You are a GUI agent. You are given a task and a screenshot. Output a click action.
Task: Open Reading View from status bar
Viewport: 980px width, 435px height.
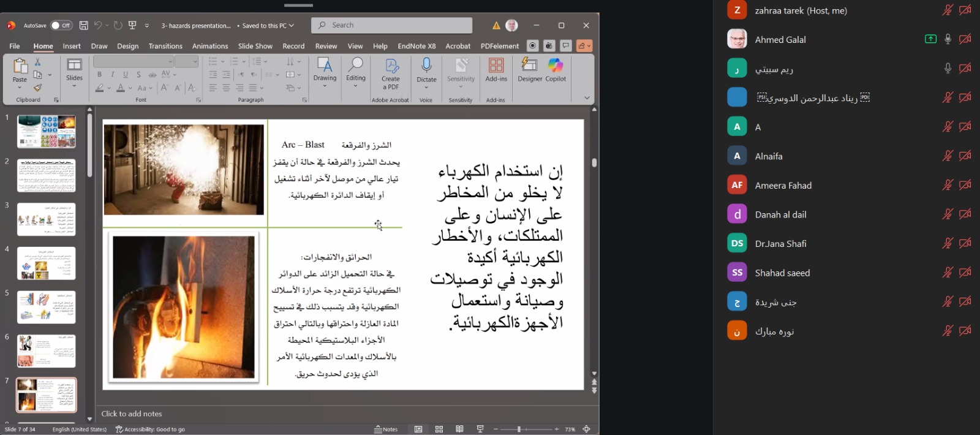459,429
